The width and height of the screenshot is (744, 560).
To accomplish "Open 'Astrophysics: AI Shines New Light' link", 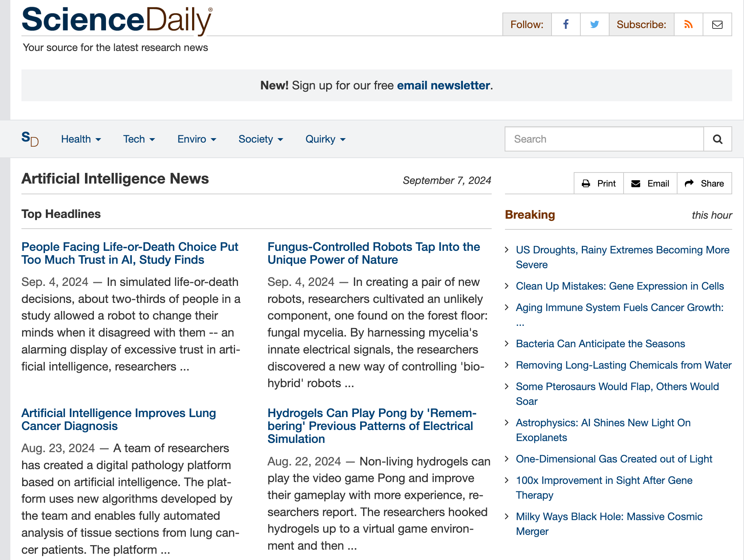I will (x=603, y=430).
